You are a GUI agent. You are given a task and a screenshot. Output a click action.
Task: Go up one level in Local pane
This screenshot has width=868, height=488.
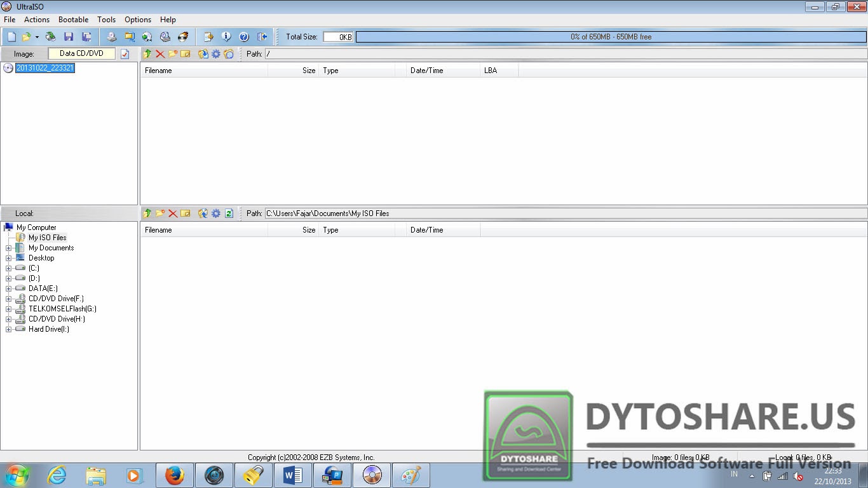(147, 213)
